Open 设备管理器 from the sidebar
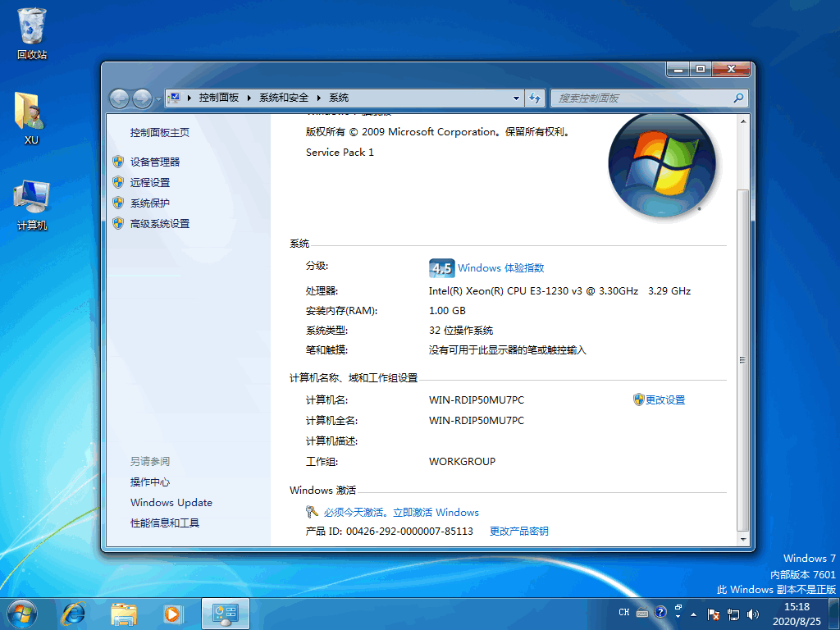 tap(155, 162)
